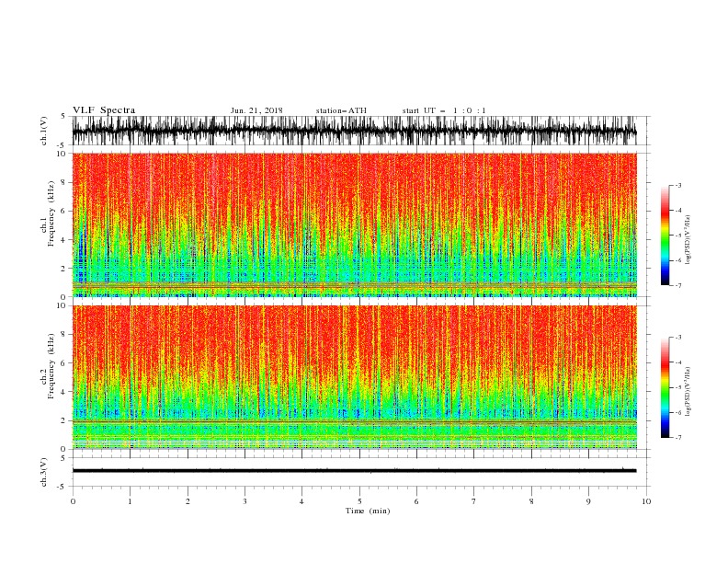Click the "8" kHz tick on the ch.1 frequency axis

coord(64,182)
